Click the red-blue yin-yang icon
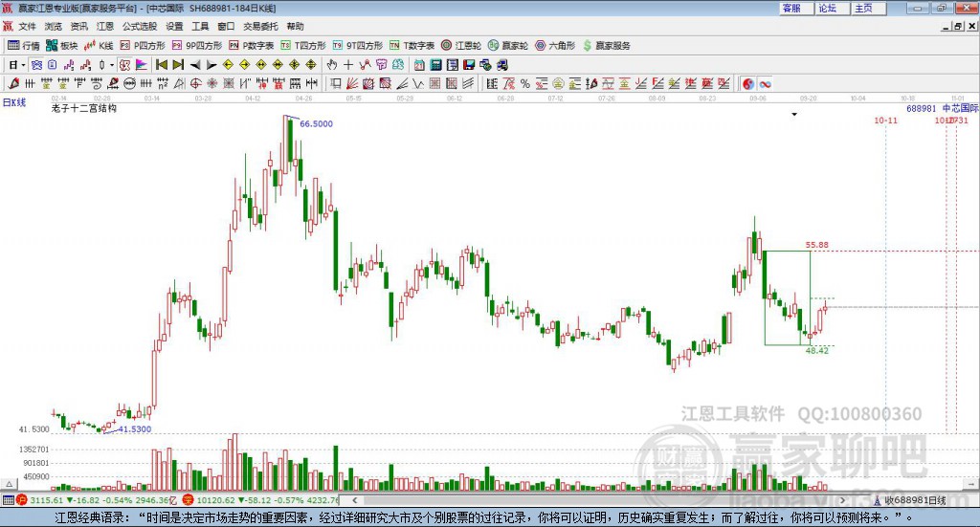Image resolution: width=980 pixels, height=527 pixels. pyautogui.click(x=748, y=83)
